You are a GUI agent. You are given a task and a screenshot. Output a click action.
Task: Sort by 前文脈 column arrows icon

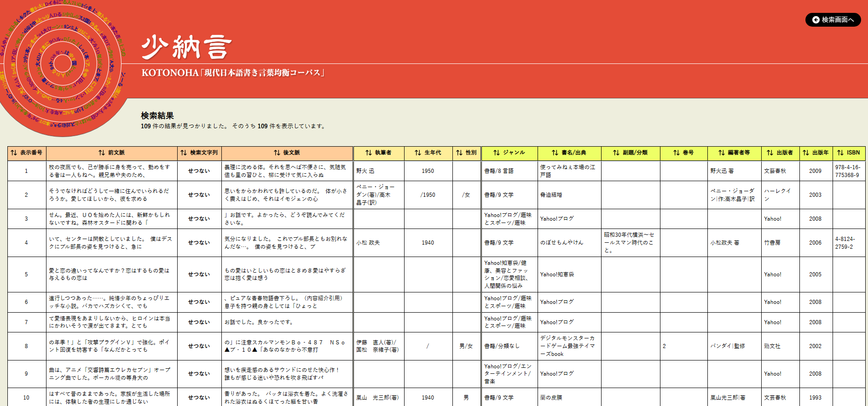102,153
